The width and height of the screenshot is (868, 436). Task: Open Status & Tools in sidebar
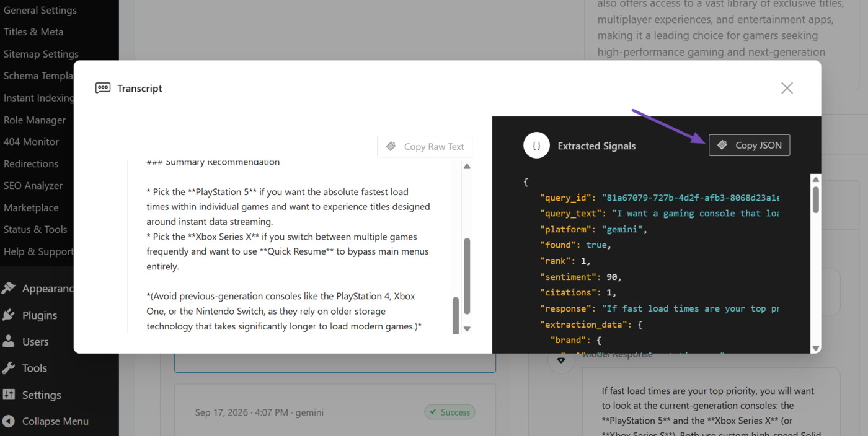pyautogui.click(x=35, y=229)
